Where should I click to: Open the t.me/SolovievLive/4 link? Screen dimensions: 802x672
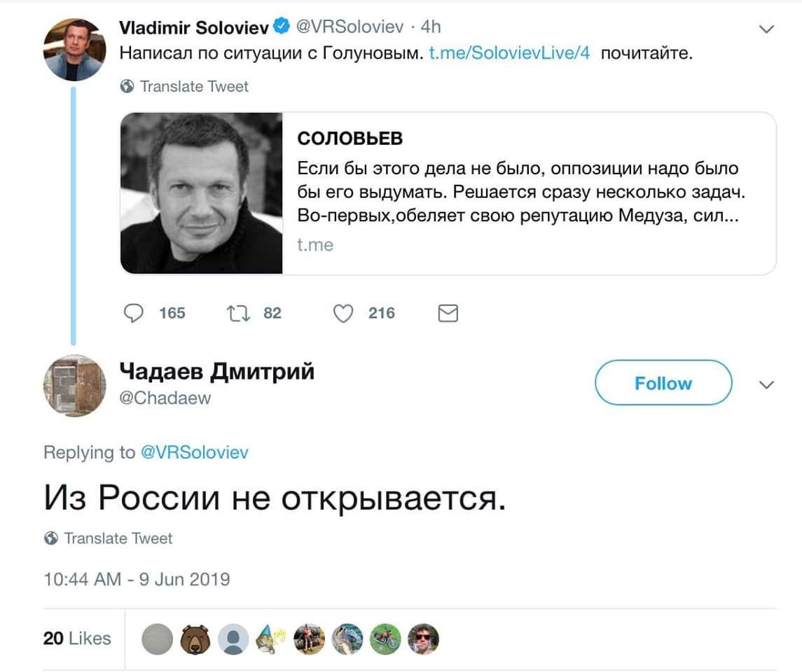pyautogui.click(x=509, y=53)
